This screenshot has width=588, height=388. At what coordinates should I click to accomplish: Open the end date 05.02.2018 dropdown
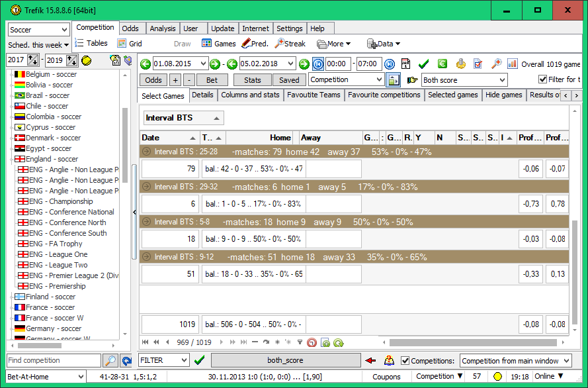coord(290,64)
